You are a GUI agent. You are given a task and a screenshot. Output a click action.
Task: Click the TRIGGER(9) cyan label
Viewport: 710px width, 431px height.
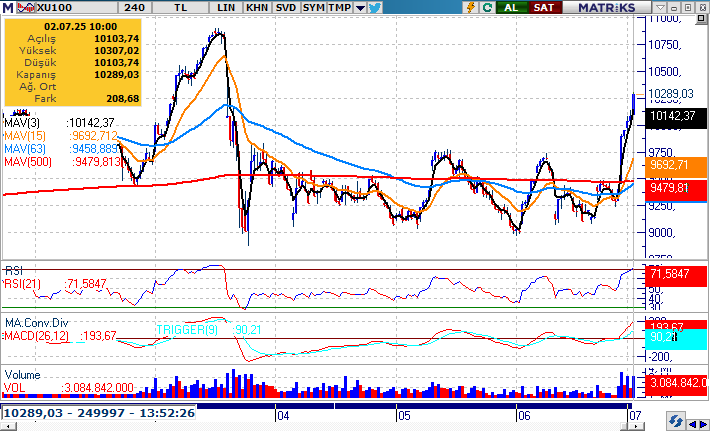click(187, 330)
